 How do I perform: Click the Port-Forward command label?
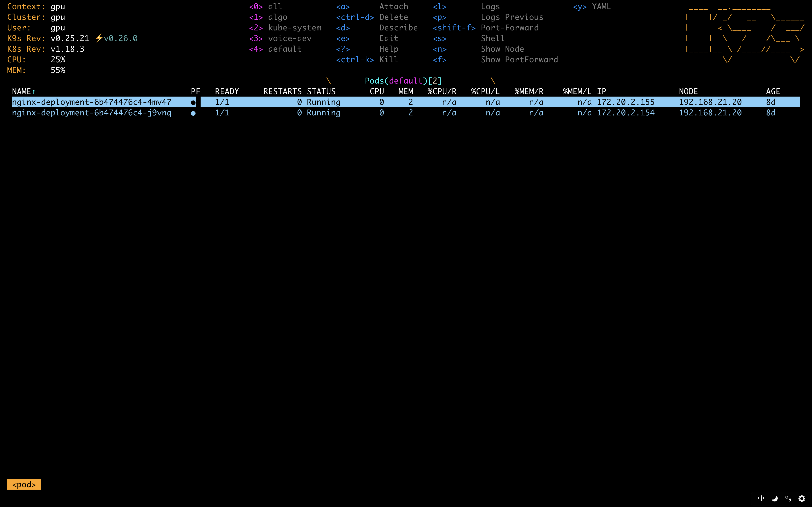click(x=509, y=28)
